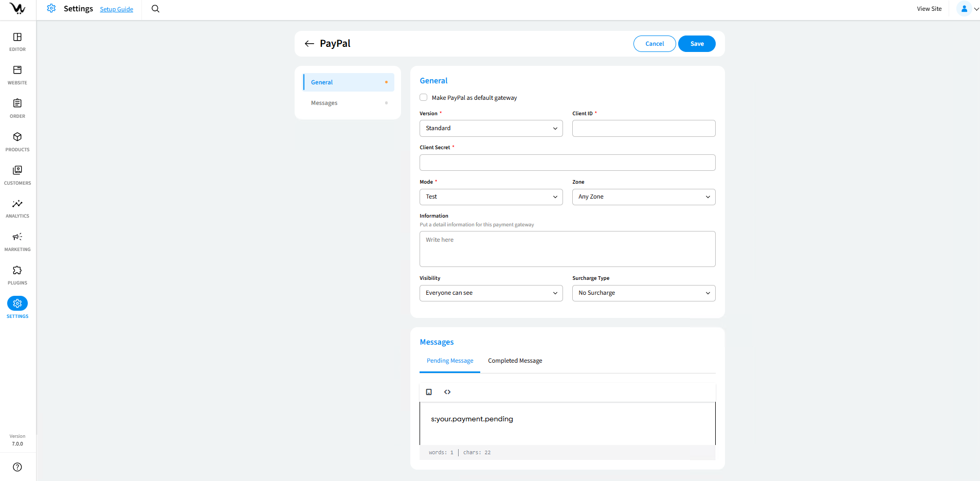Navigate to the Website section
Viewport: 980px width, 481px height.
tap(17, 74)
